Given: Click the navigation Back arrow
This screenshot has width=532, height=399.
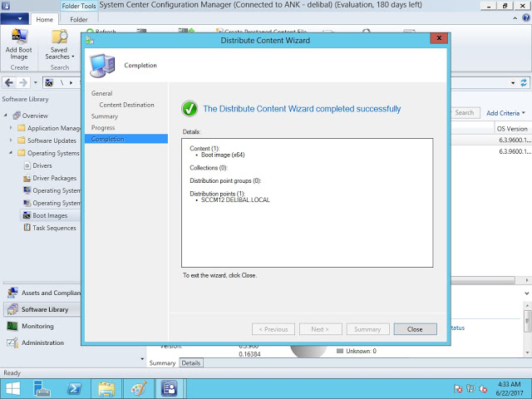Looking at the screenshot, I should pos(9,82).
